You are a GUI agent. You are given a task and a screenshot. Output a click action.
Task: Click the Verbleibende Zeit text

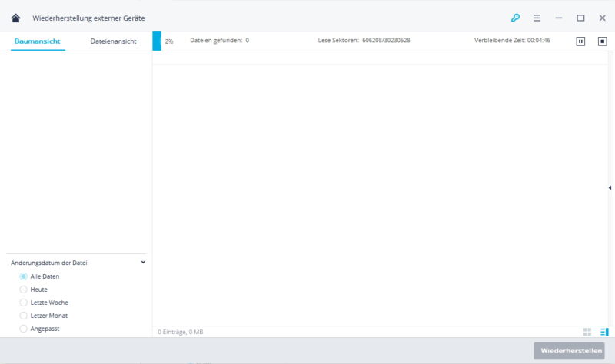tap(512, 41)
